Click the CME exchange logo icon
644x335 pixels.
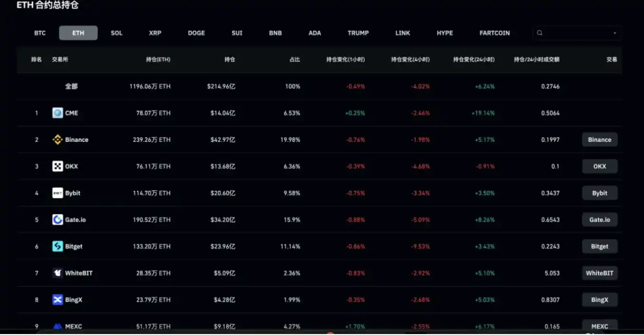tap(57, 113)
